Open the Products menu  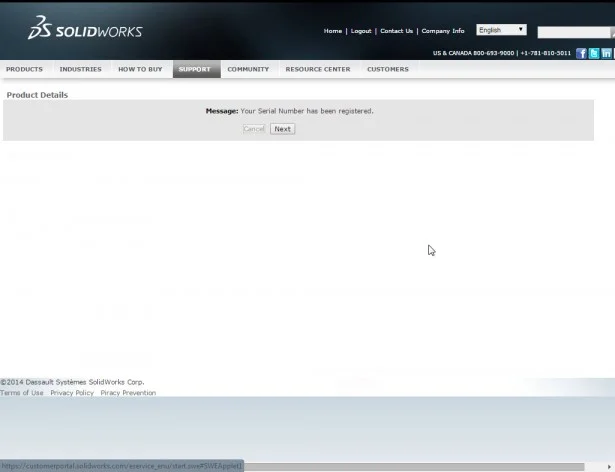point(25,69)
